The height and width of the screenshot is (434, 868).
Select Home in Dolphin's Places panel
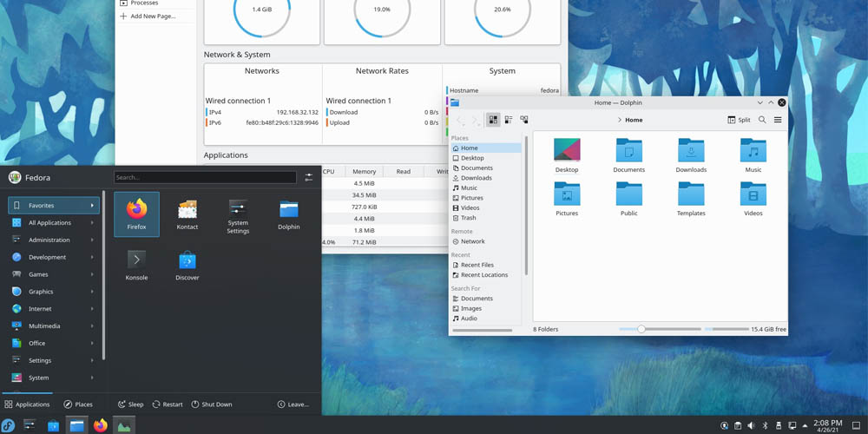486,148
